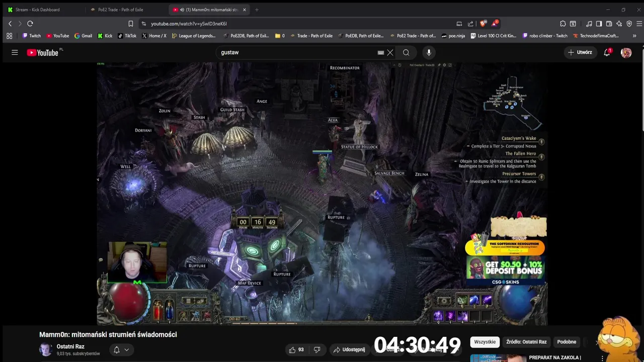
Task: Open Brave Rewards triangle icon
Action: pos(495,23)
